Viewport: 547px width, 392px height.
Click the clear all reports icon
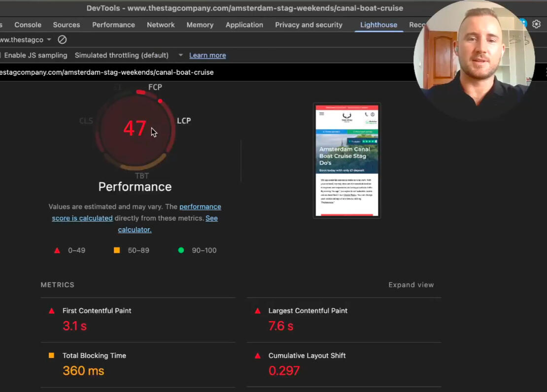coord(62,39)
